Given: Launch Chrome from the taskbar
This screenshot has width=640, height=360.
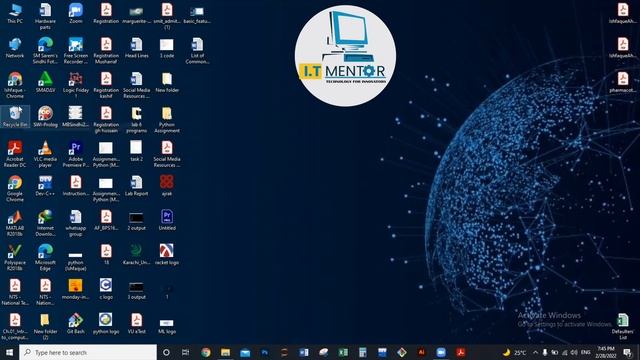Looking at the screenshot, I should pyautogui.click(x=206, y=352).
